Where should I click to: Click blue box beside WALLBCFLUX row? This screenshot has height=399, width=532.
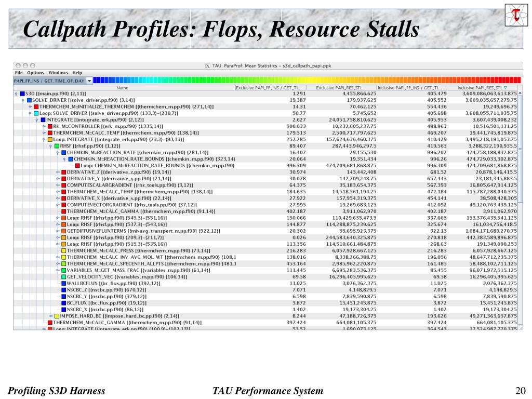click(63, 283)
